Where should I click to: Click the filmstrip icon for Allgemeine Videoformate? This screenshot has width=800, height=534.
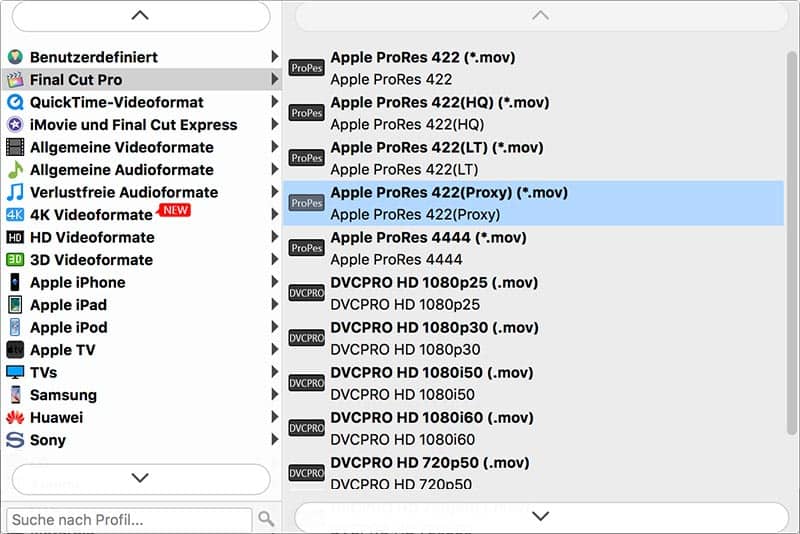click(15, 147)
